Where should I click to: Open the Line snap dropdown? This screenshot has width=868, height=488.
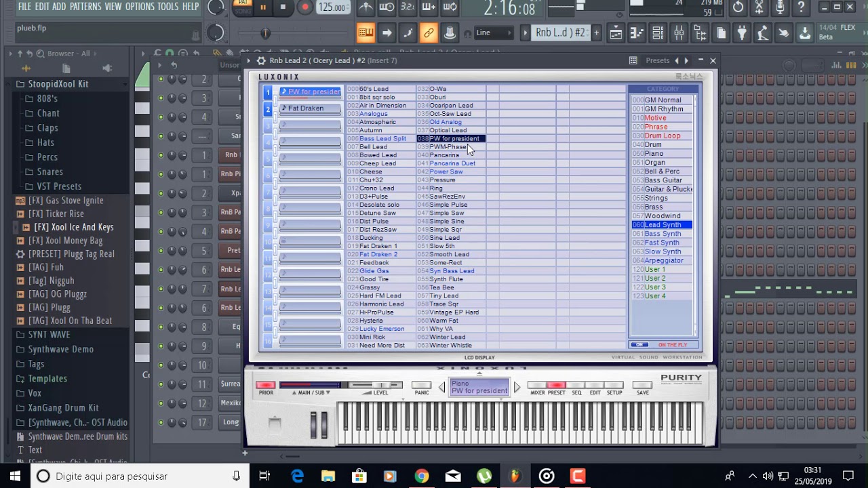[494, 33]
